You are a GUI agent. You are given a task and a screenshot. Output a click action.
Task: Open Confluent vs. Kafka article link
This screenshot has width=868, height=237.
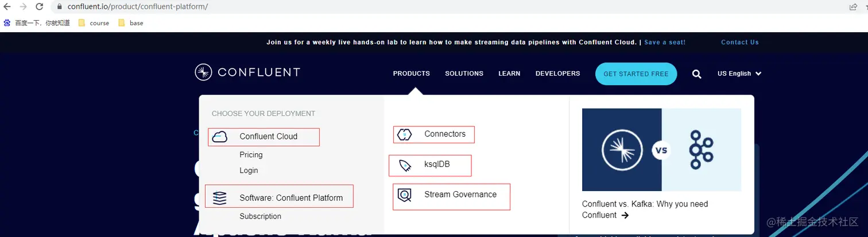[645, 209]
